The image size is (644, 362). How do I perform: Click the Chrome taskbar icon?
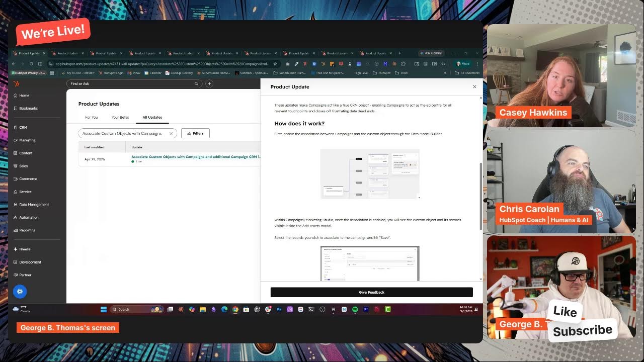(235, 309)
